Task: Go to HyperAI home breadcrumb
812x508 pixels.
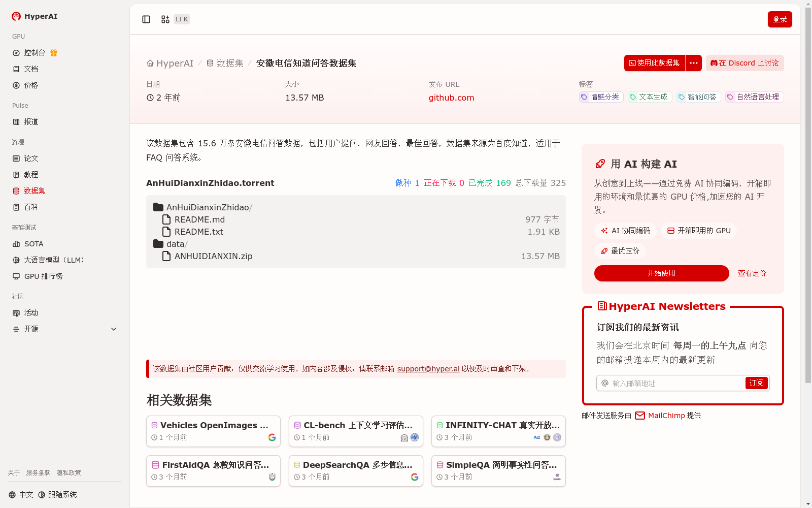Action: [x=170, y=63]
